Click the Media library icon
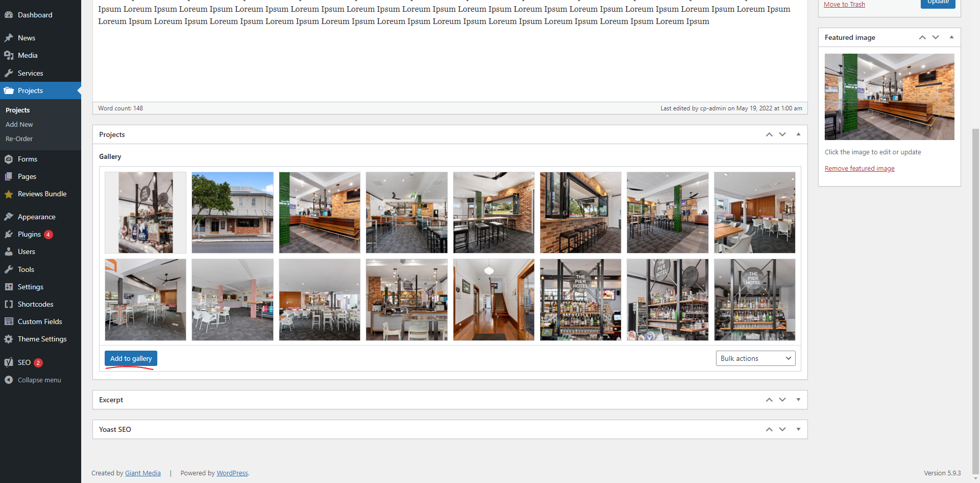Image resolution: width=980 pixels, height=483 pixels. (9, 55)
